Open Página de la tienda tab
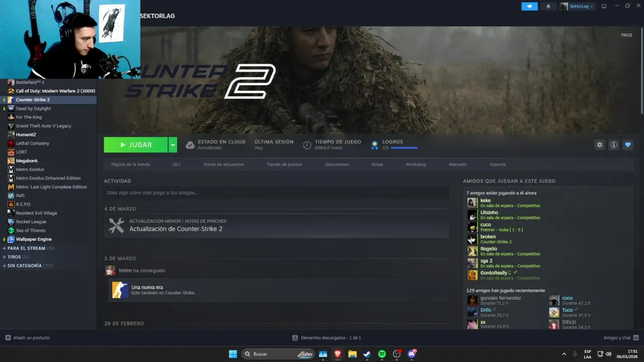 coord(131,164)
